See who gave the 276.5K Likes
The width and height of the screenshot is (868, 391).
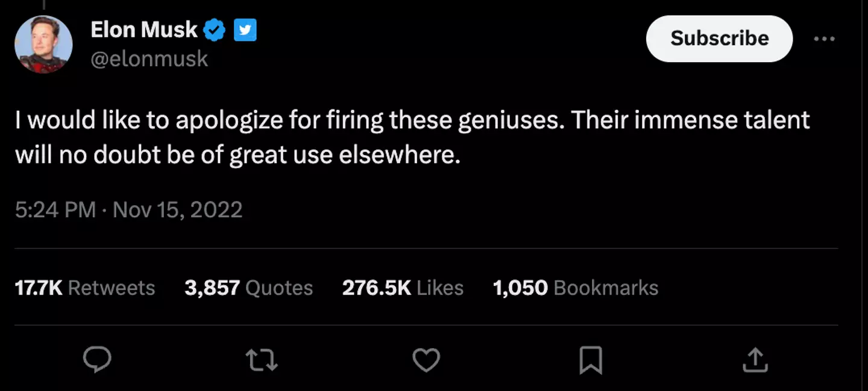click(403, 288)
